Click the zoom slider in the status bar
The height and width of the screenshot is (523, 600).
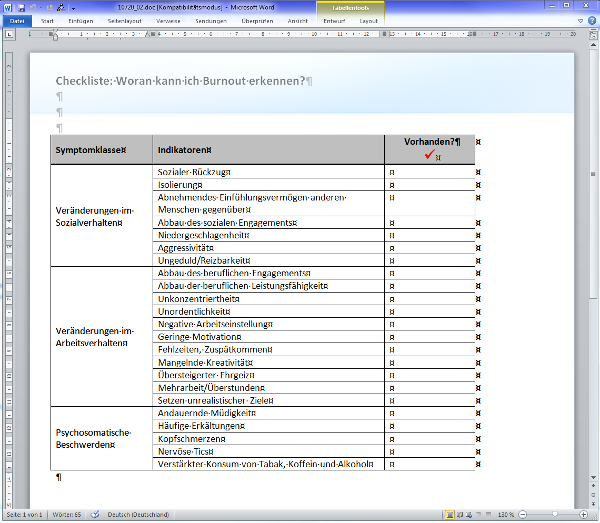[x=553, y=514]
